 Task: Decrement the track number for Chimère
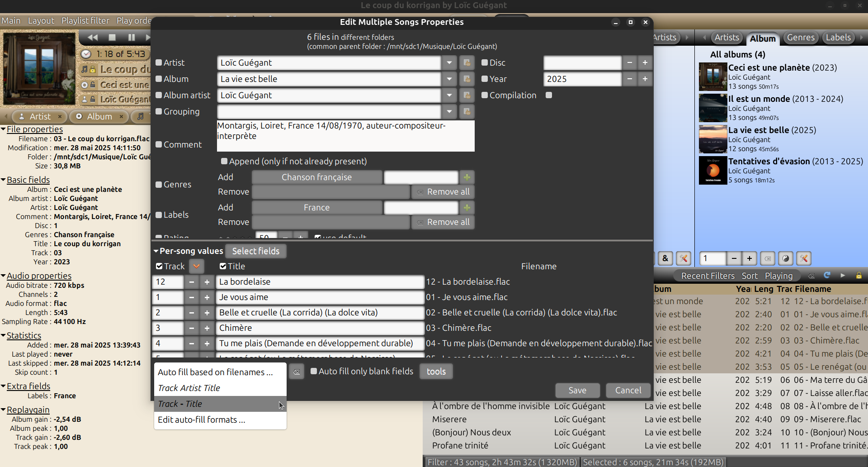[192, 328]
